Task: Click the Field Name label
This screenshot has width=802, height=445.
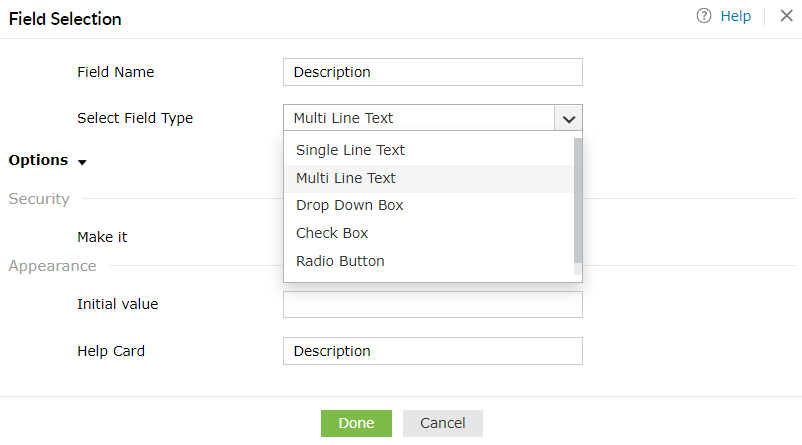Action: coord(115,72)
